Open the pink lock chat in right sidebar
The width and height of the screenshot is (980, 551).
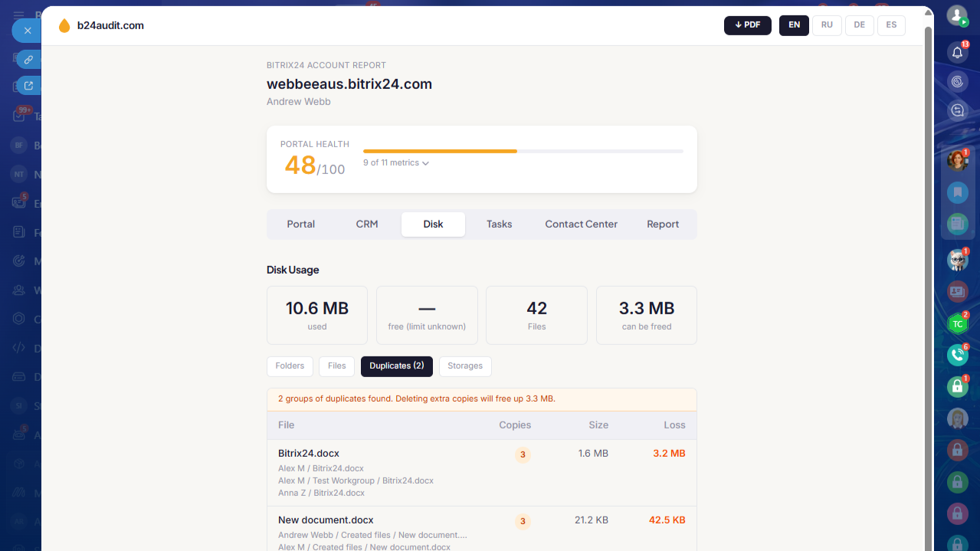(957, 513)
